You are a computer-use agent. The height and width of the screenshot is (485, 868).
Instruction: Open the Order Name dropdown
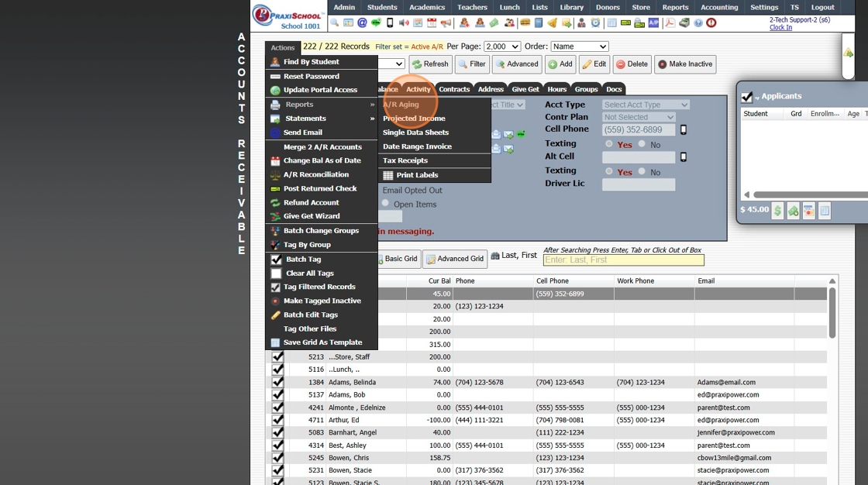(580, 46)
